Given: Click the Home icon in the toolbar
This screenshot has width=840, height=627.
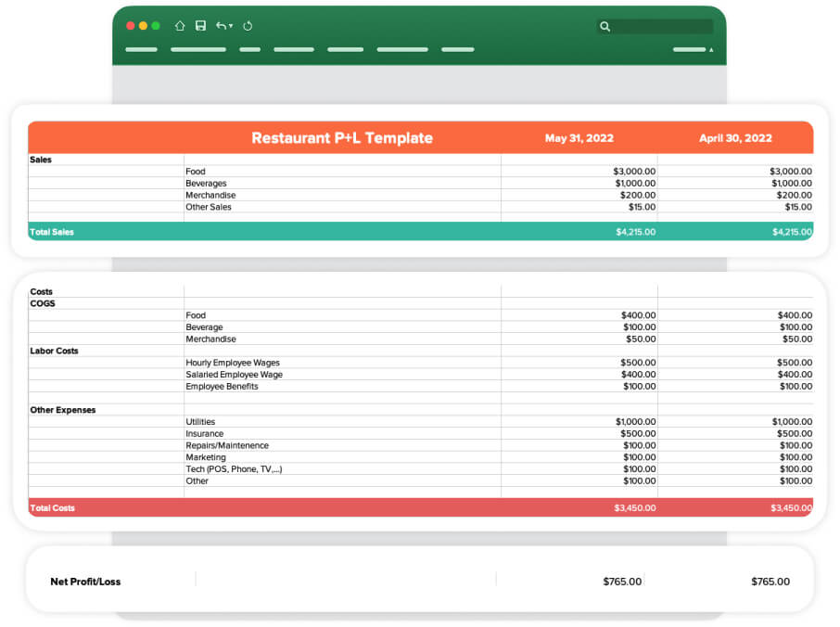Looking at the screenshot, I should pyautogui.click(x=180, y=26).
